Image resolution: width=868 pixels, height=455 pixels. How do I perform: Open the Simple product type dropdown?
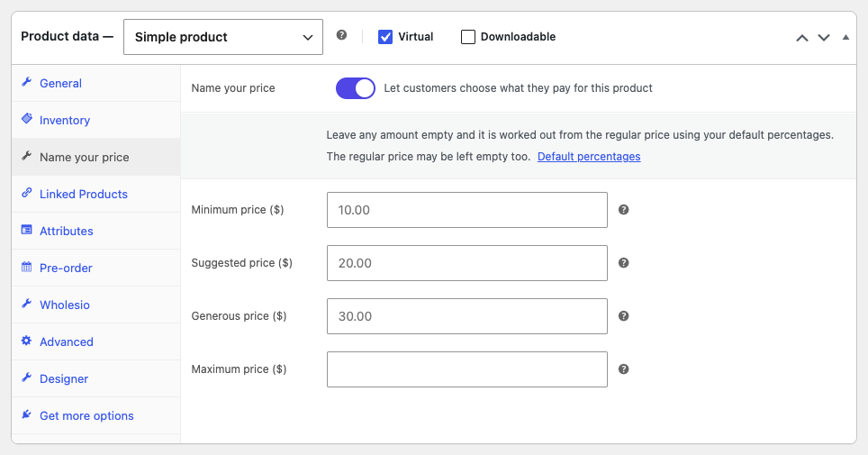223,37
